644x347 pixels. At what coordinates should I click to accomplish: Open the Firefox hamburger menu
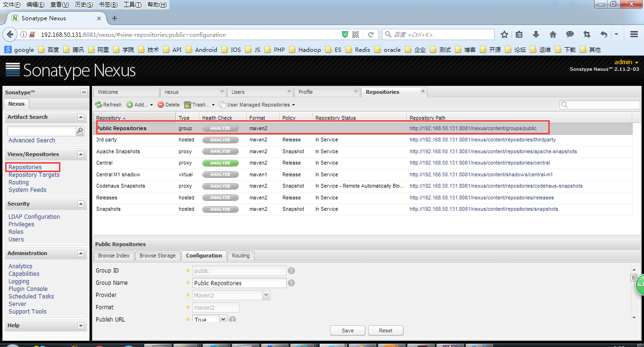pos(634,34)
